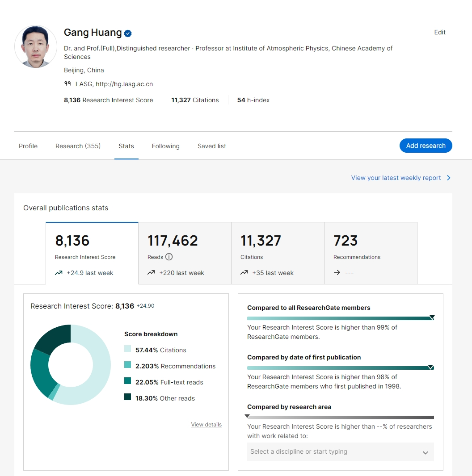Click the 22.05% Full-text reads legend entry
472x476 pixels.
[169, 382]
